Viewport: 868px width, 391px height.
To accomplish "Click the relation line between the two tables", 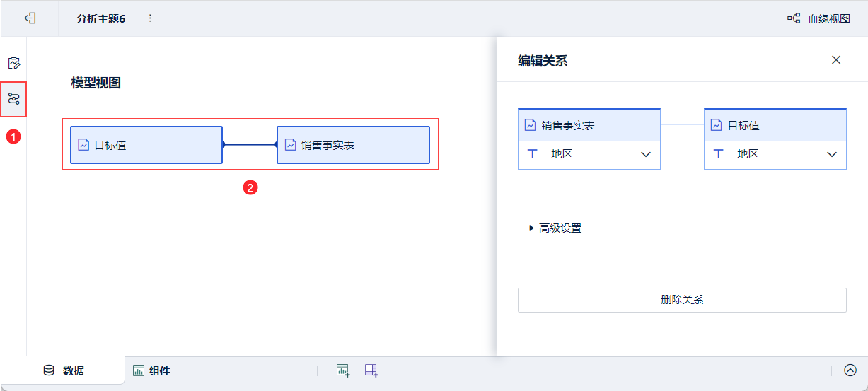I will click(x=250, y=144).
